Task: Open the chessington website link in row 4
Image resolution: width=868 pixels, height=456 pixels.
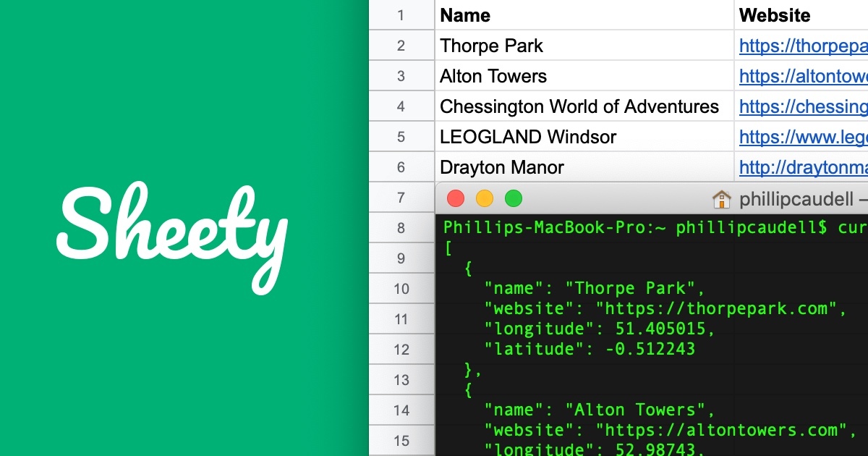Action: tap(804, 106)
